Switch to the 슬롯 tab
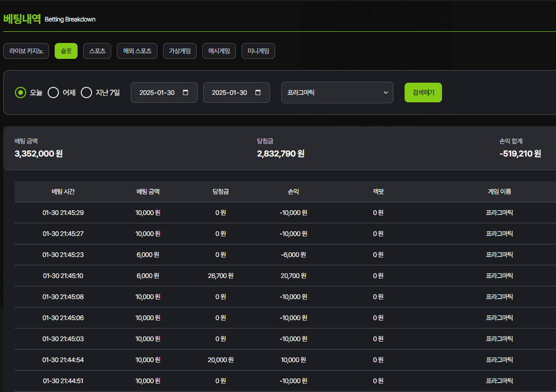Screen dimensions: 556x392 click(x=66, y=51)
